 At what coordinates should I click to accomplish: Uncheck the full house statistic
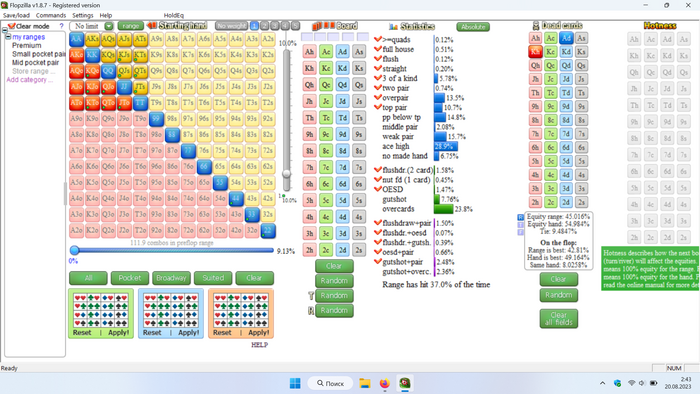click(x=378, y=49)
